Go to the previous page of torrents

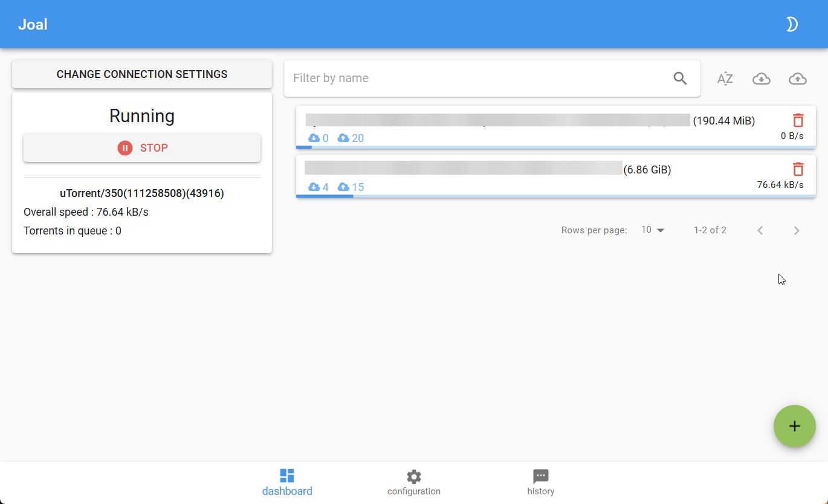pyautogui.click(x=760, y=230)
